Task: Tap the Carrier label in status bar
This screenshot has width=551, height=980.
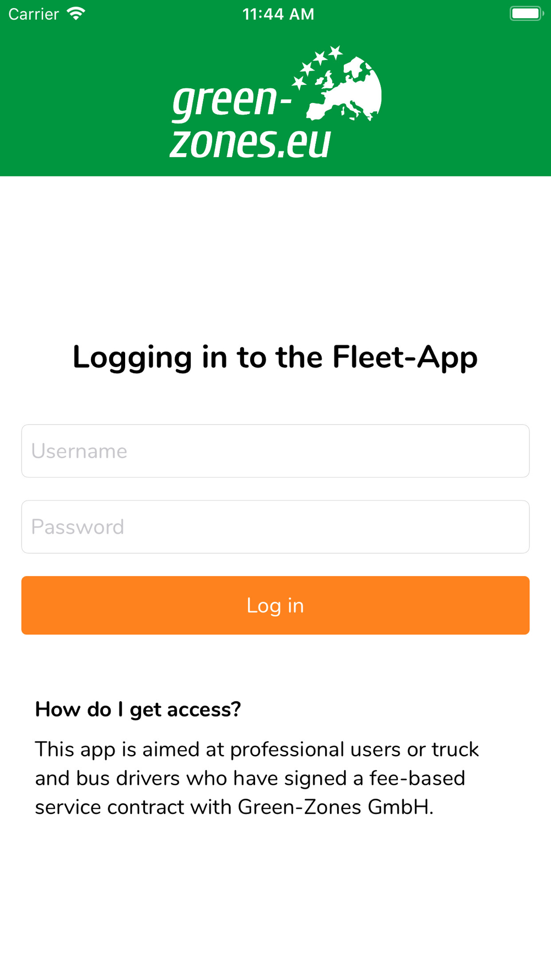Action: point(34,14)
